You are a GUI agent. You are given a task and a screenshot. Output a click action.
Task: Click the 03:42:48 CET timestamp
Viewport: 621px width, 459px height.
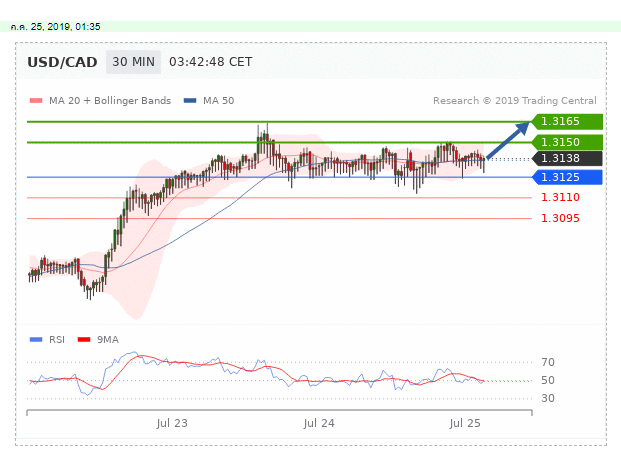(210, 62)
